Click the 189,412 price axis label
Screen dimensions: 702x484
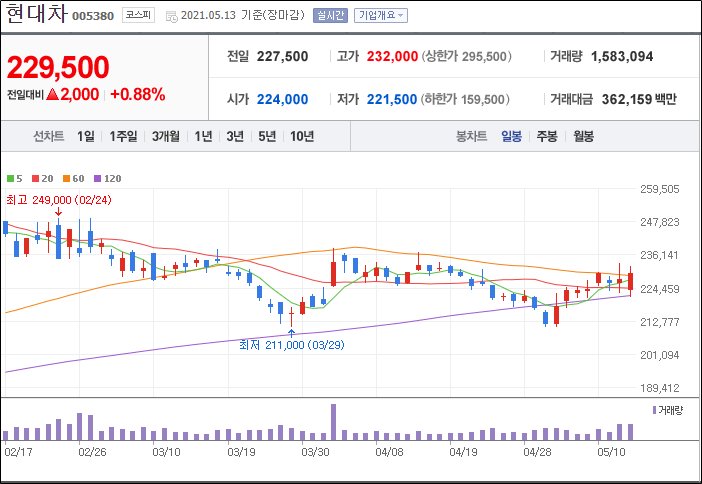click(x=659, y=388)
